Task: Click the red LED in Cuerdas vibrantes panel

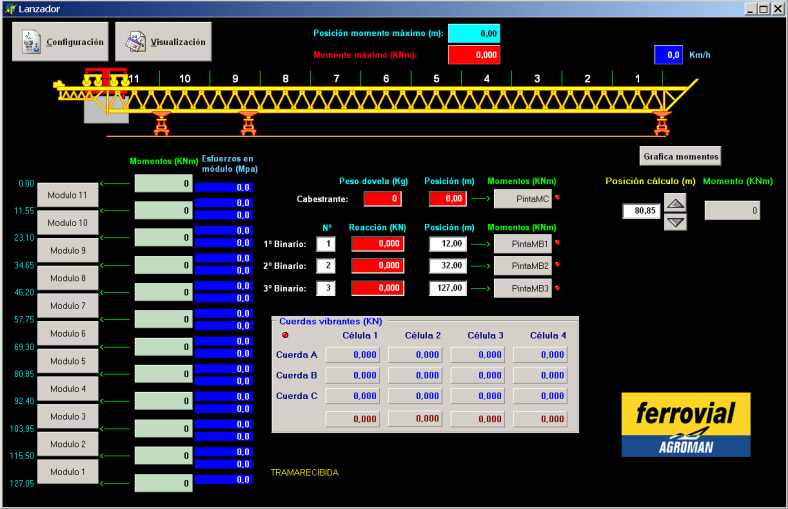Action: coord(284,335)
